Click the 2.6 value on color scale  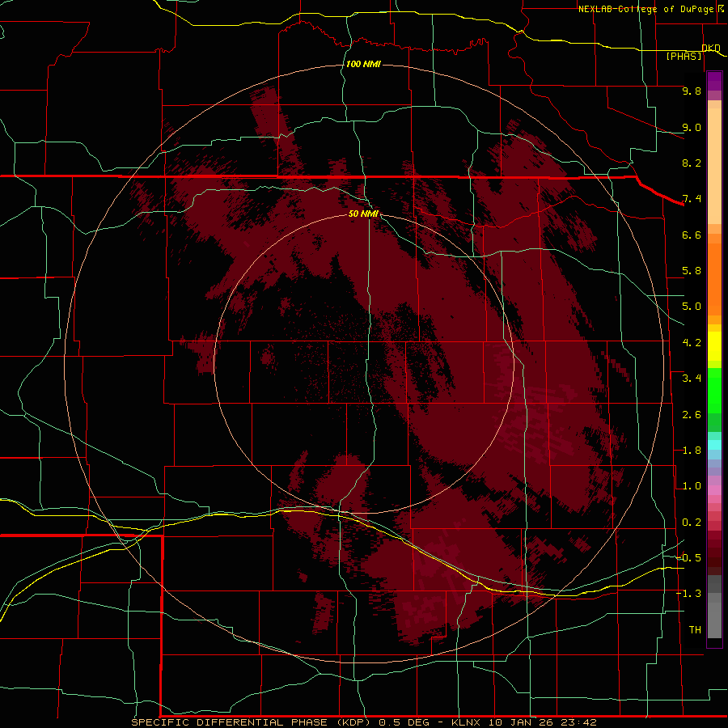click(x=692, y=415)
